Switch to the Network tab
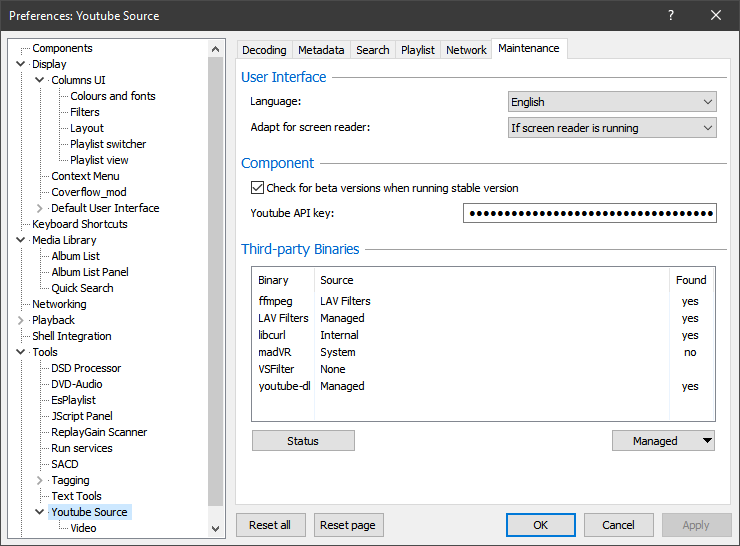 click(466, 50)
